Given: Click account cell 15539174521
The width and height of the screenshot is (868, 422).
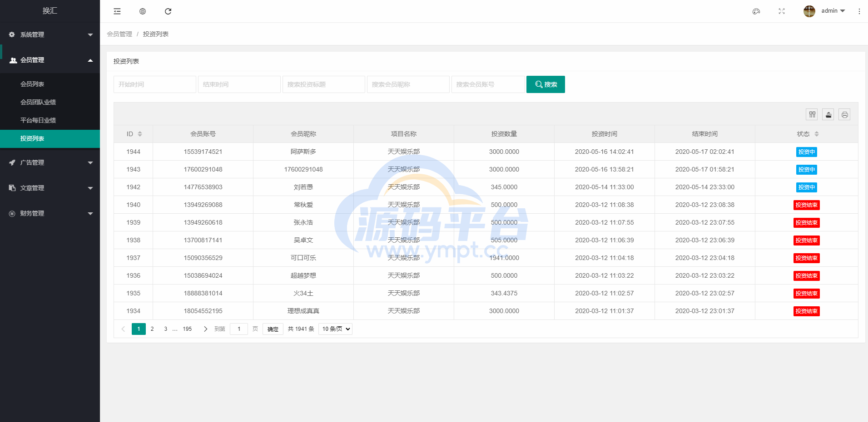Looking at the screenshot, I should 203,152.
